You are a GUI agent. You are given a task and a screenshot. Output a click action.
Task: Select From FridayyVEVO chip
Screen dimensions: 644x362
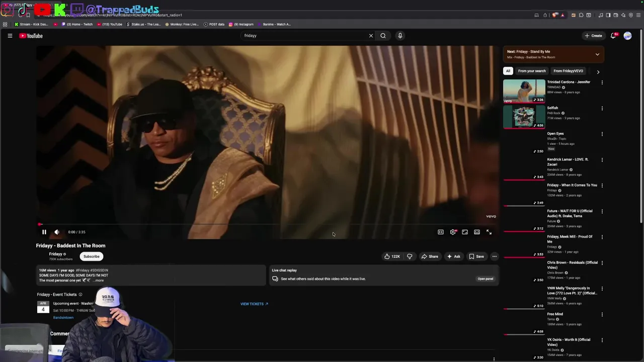pyautogui.click(x=568, y=71)
